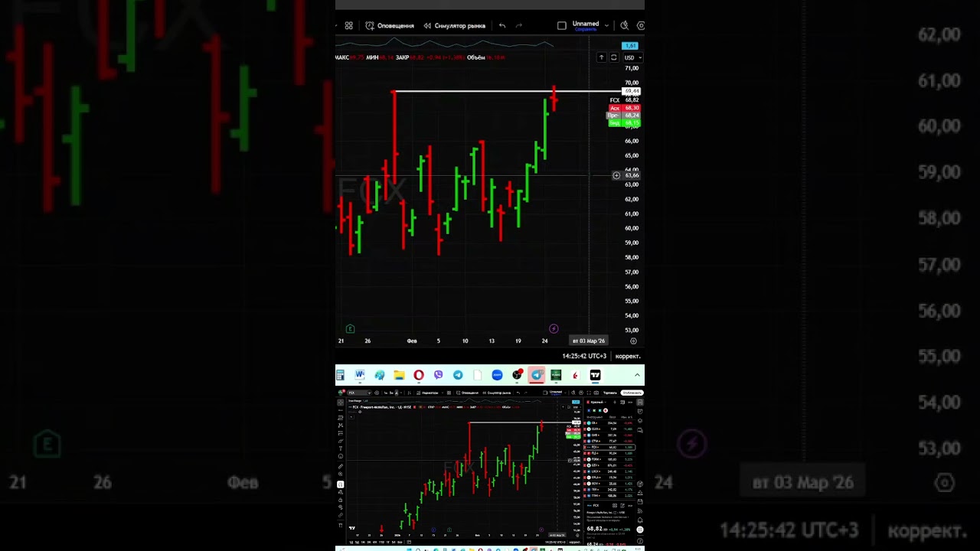Viewport: 980px width, 551px height.
Task: Open the help question-mark icon in right sidebar
Action: pos(640,541)
